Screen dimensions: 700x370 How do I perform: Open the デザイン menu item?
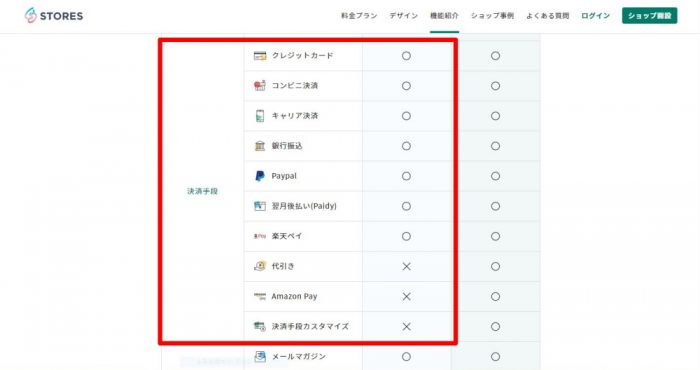tap(404, 16)
